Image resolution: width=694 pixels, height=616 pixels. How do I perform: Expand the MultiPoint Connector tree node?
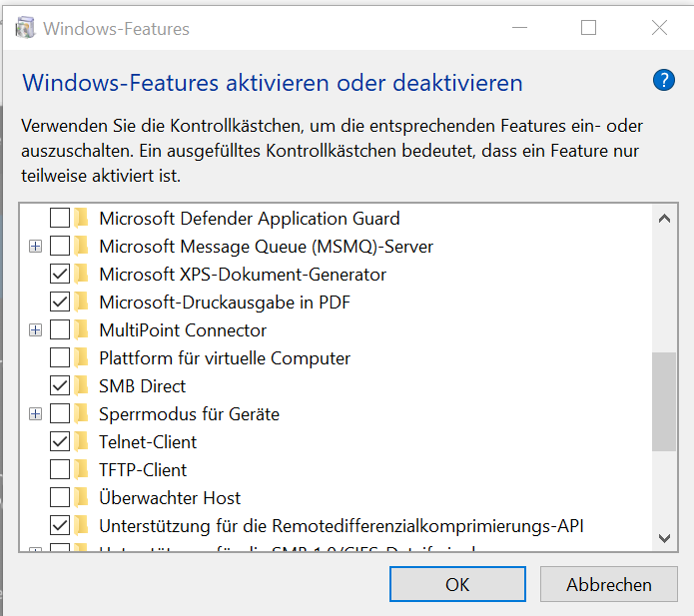point(36,329)
